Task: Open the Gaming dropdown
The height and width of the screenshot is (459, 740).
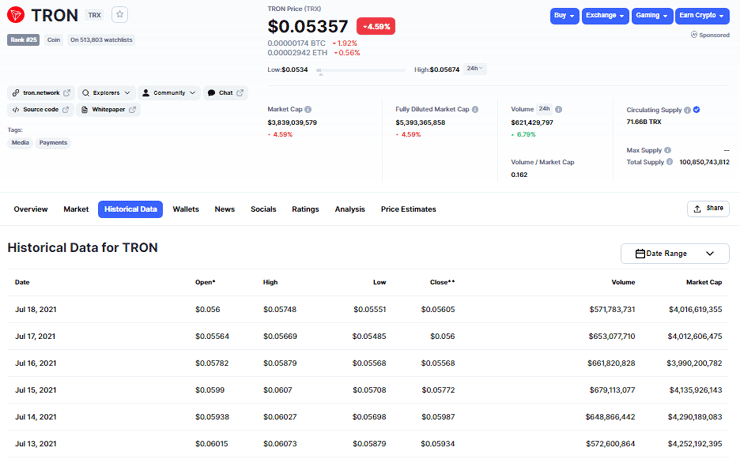Action: (652, 16)
